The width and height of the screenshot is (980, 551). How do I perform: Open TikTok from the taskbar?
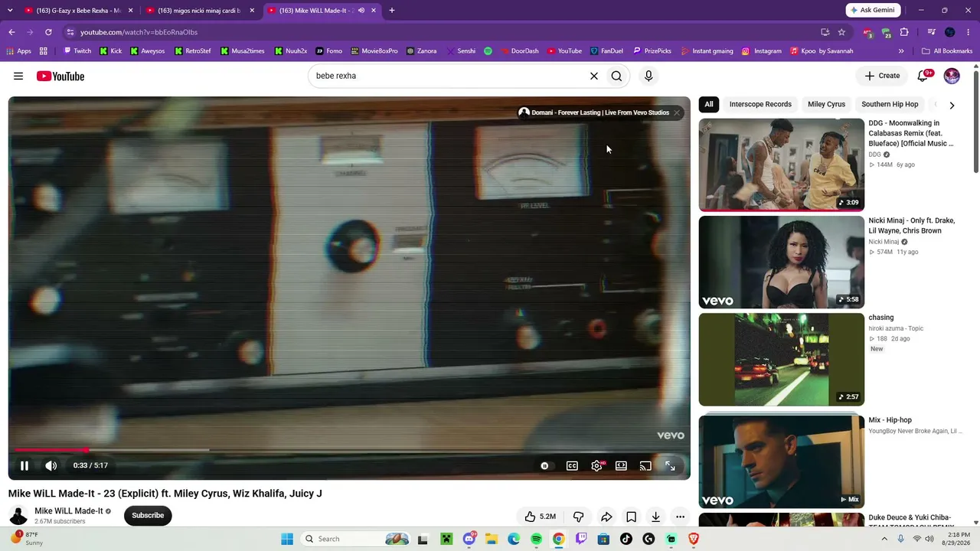[x=626, y=539]
